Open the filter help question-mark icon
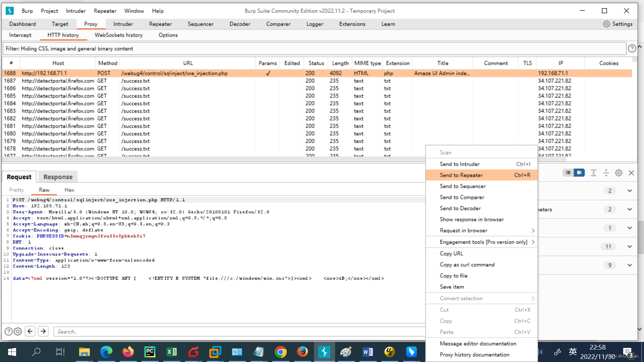This screenshot has width=644, height=362. (x=632, y=49)
